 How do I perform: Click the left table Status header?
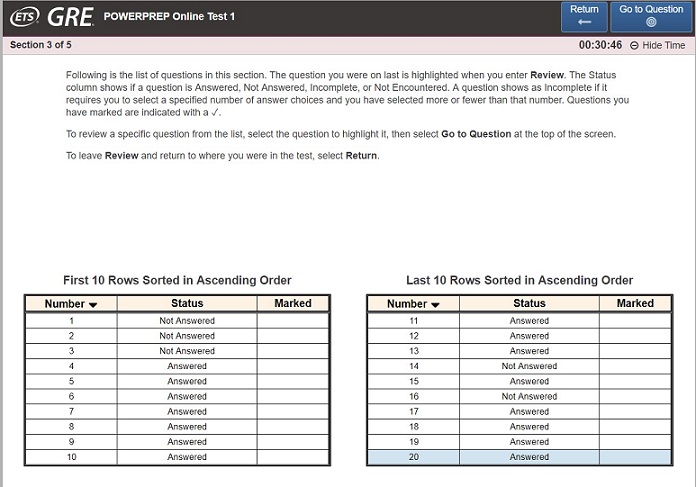187,303
